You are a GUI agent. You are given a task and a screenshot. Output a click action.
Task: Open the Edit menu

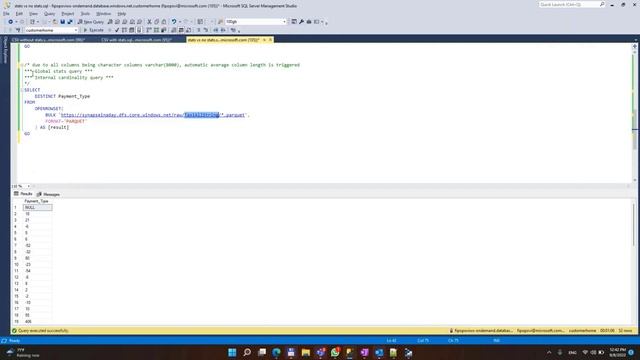[x=19, y=13]
